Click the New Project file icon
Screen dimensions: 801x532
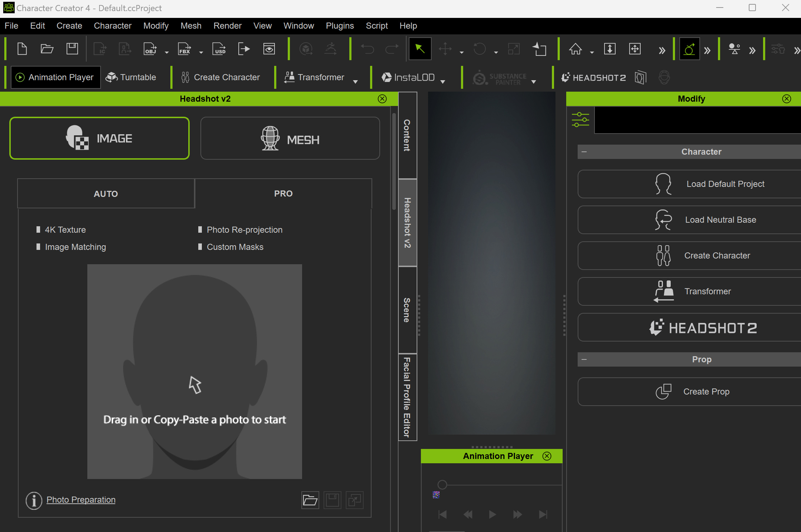pyautogui.click(x=22, y=49)
